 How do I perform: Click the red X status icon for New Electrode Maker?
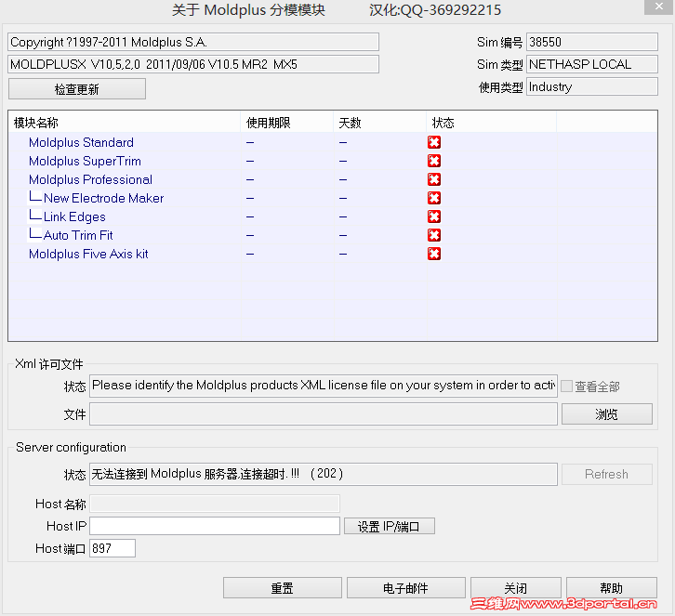click(434, 198)
